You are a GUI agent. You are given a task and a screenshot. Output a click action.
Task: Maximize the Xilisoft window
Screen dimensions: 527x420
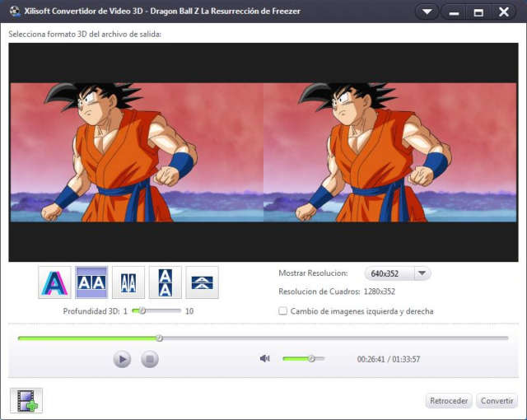[478, 12]
